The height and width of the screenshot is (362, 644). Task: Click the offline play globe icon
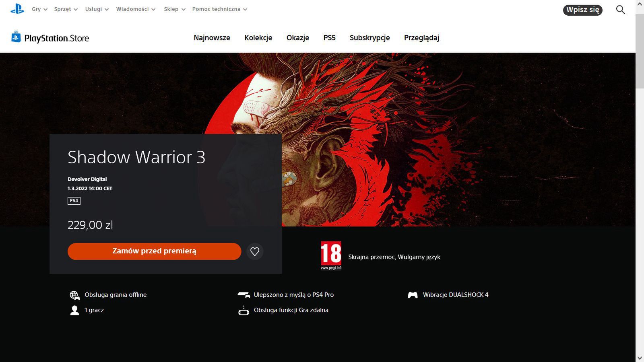tap(74, 295)
